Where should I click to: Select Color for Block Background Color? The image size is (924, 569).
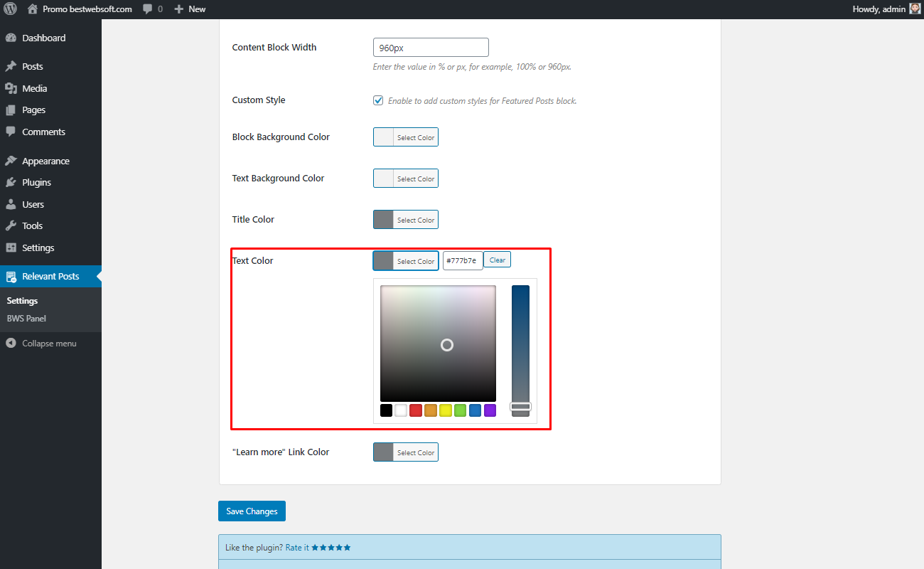406,137
